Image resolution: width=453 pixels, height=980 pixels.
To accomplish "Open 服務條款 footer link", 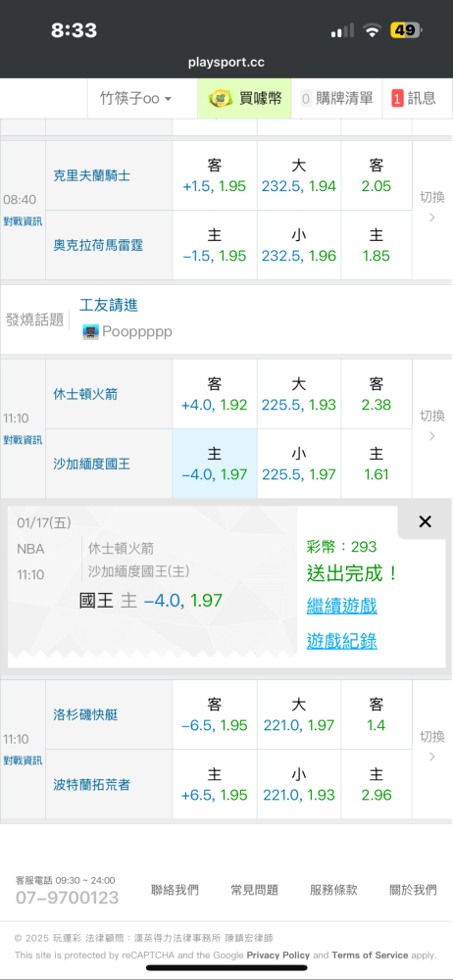I will pyautogui.click(x=333, y=890).
